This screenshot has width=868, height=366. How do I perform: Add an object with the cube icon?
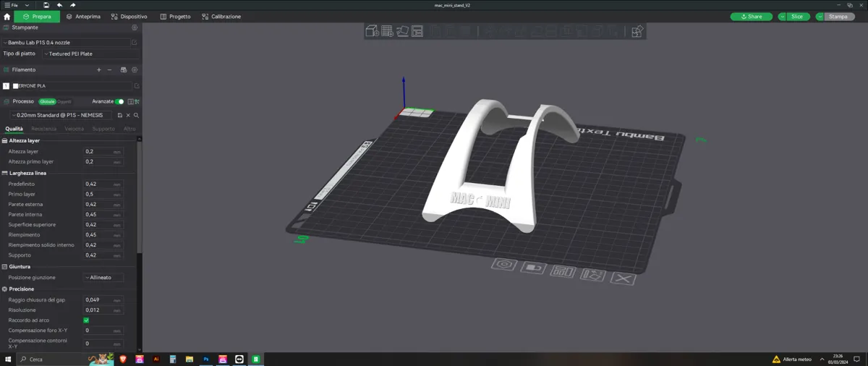372,31
